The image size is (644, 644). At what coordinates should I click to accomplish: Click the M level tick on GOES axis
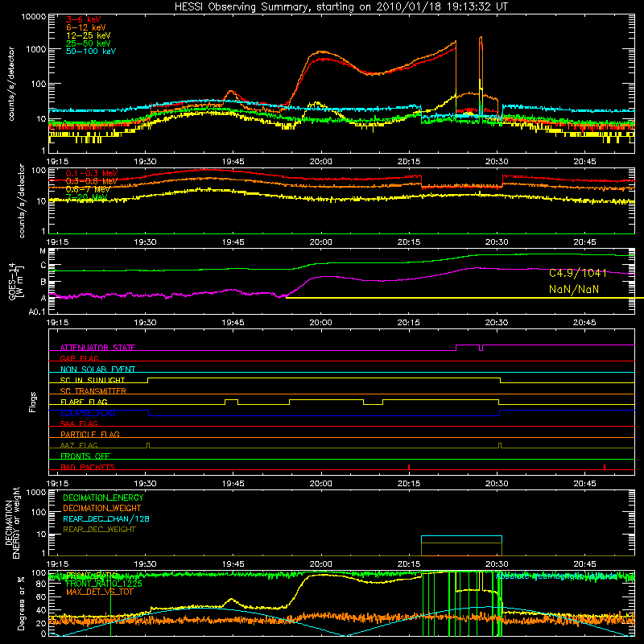pos(43,251)
